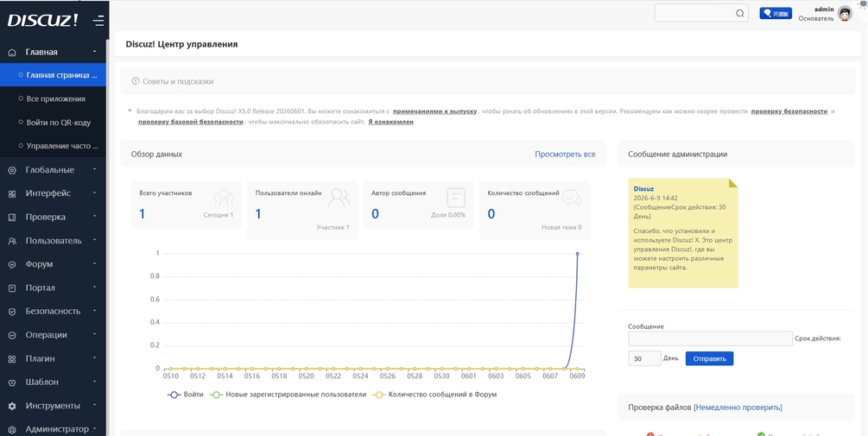The height and width of the screenshot is (436, 868).
Task: Toggle the Войти series in chart legend
Action: pos(186,395)
